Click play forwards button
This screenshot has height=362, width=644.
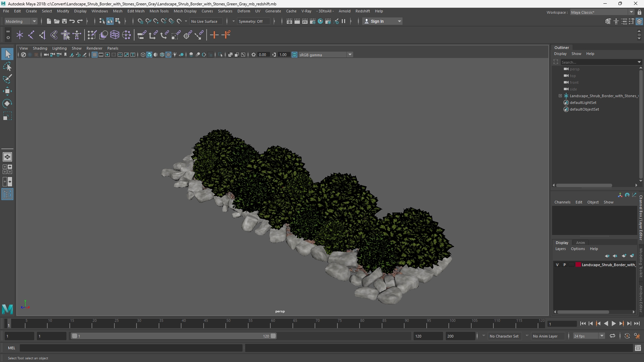[613, 323]
